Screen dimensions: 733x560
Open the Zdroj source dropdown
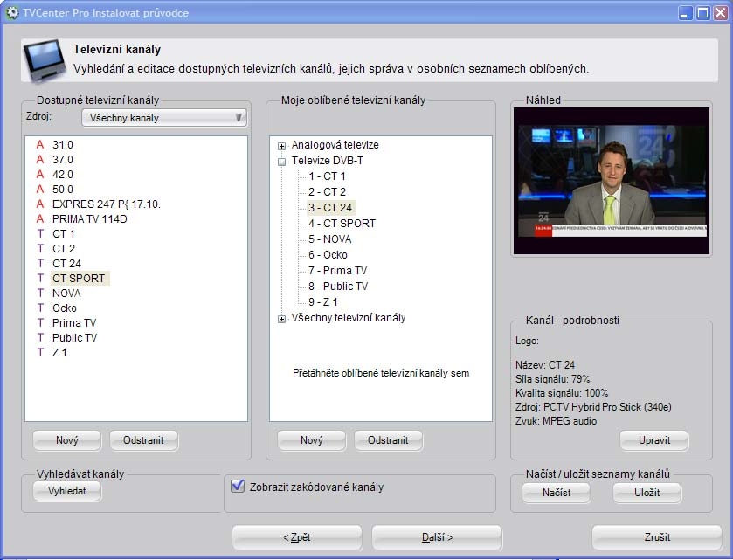point(164,118)
